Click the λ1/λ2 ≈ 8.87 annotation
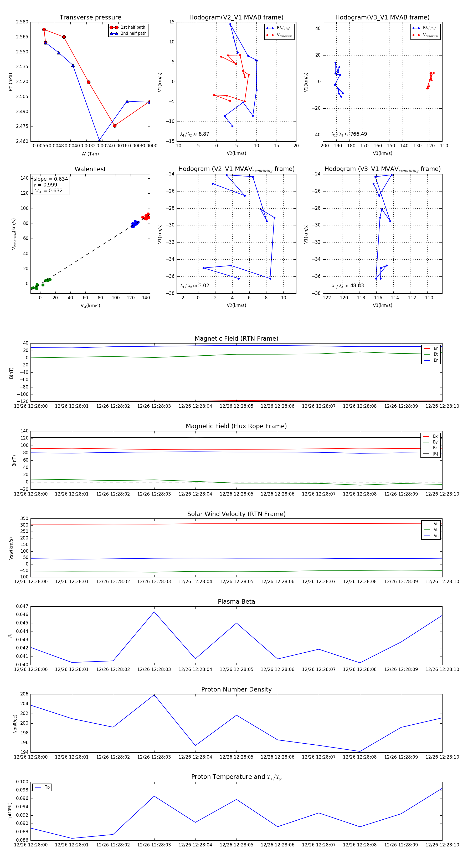Viewport: 473px width, 868px height. (194, 134)
